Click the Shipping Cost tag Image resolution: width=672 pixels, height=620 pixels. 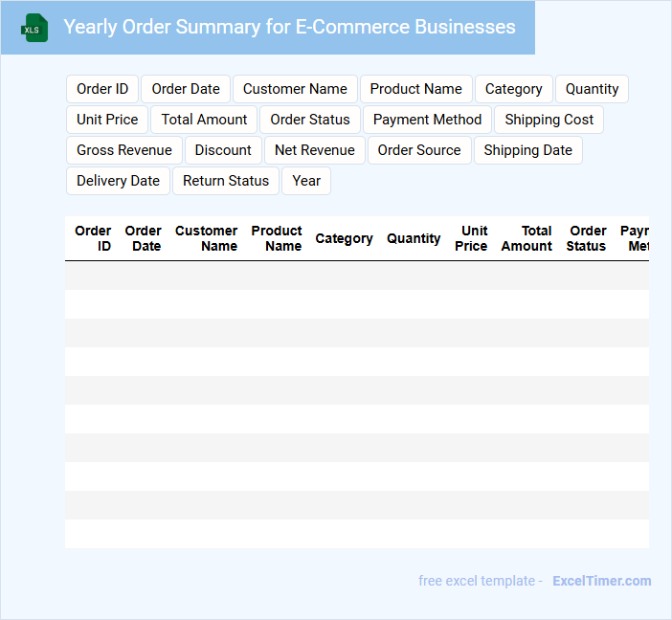pos(549,120)
